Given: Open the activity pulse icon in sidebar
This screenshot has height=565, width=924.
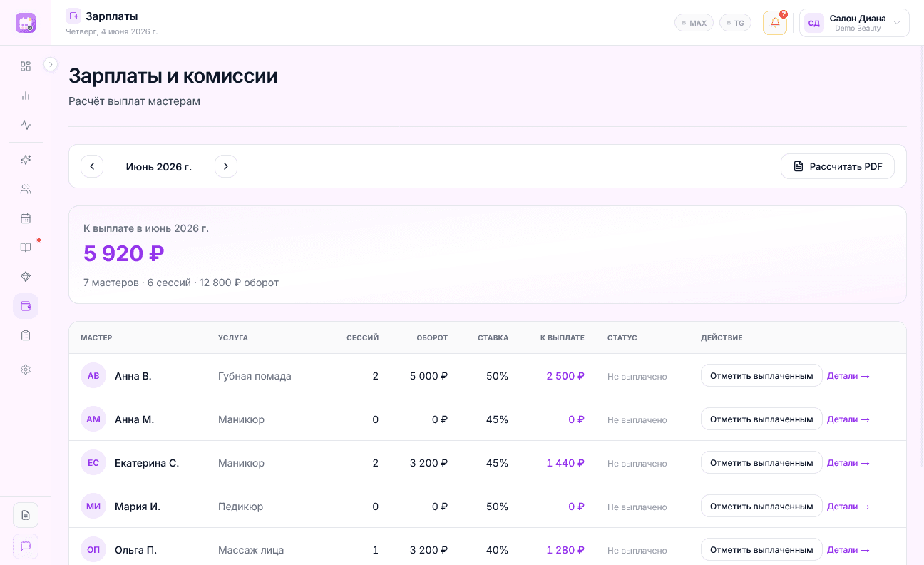Looking at the screenshot, I should tap(26, 125).
